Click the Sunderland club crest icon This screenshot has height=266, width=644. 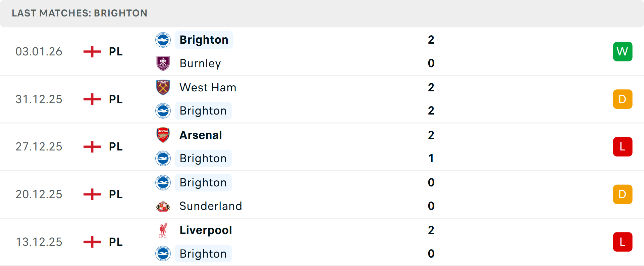click(x=163, y=206)
